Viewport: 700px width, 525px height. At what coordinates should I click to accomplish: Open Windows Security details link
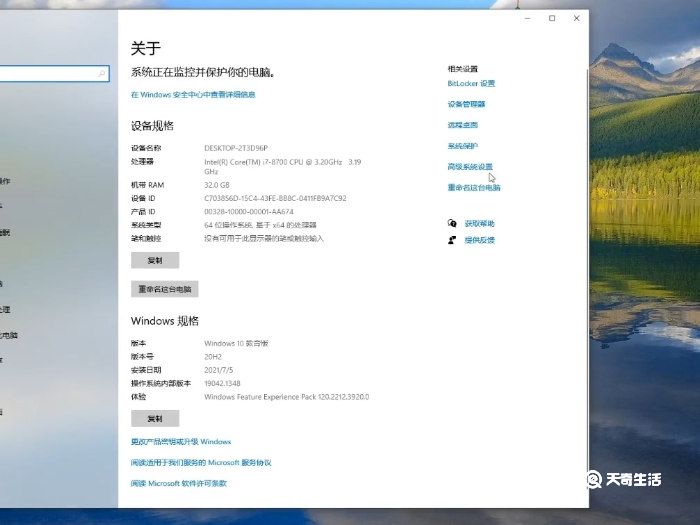[x=193, y=95]
